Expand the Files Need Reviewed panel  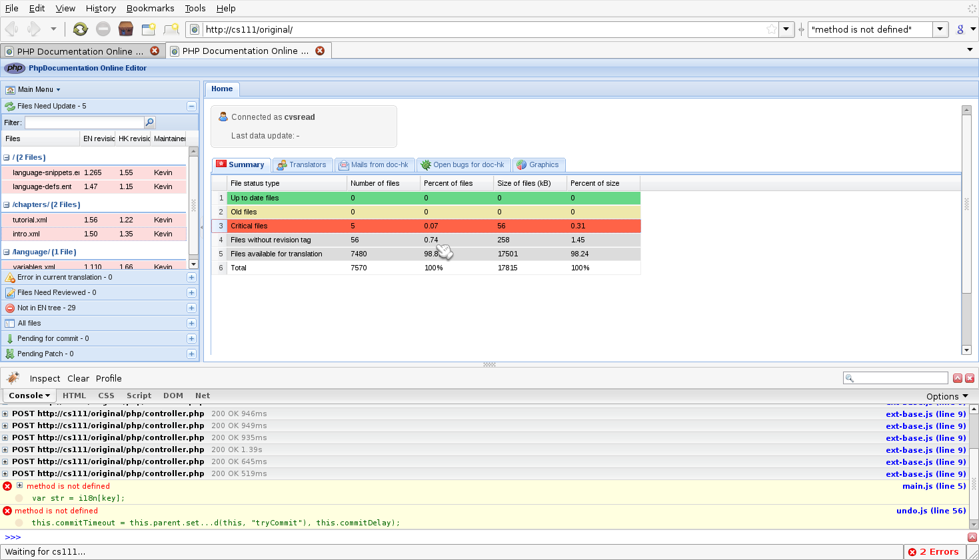pos(191,293)
